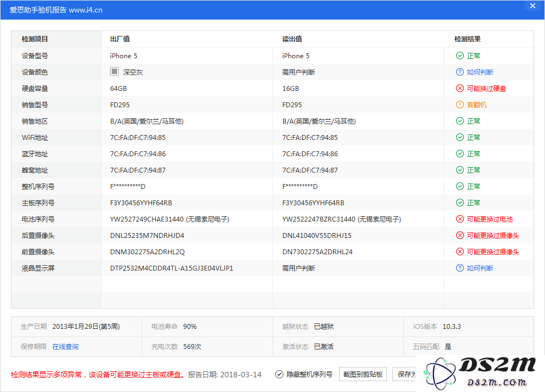Click the red X icon for 后置摄像头 row
The image size is (545, 392).
pos(459,235)
